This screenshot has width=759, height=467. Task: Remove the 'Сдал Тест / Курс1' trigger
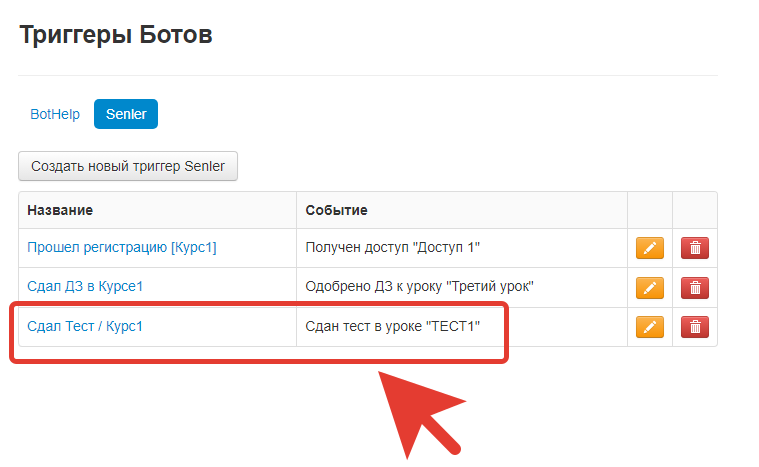tap(695, 327)
